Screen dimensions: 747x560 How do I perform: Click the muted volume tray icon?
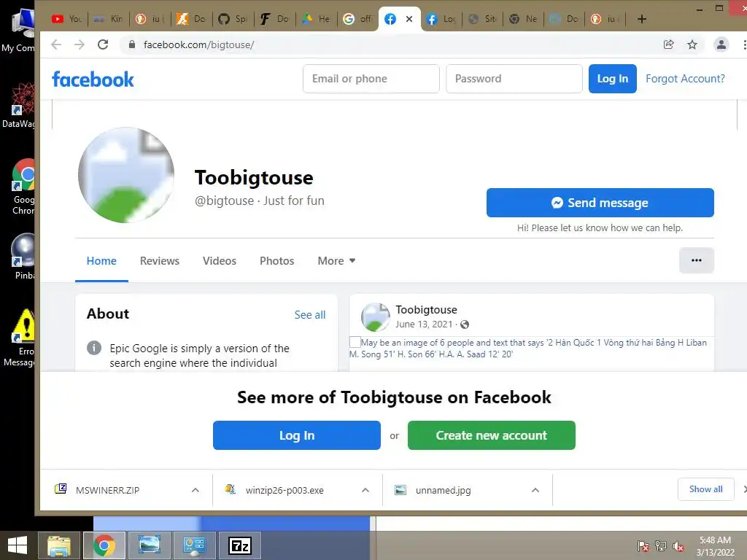(x=678, y=546)
